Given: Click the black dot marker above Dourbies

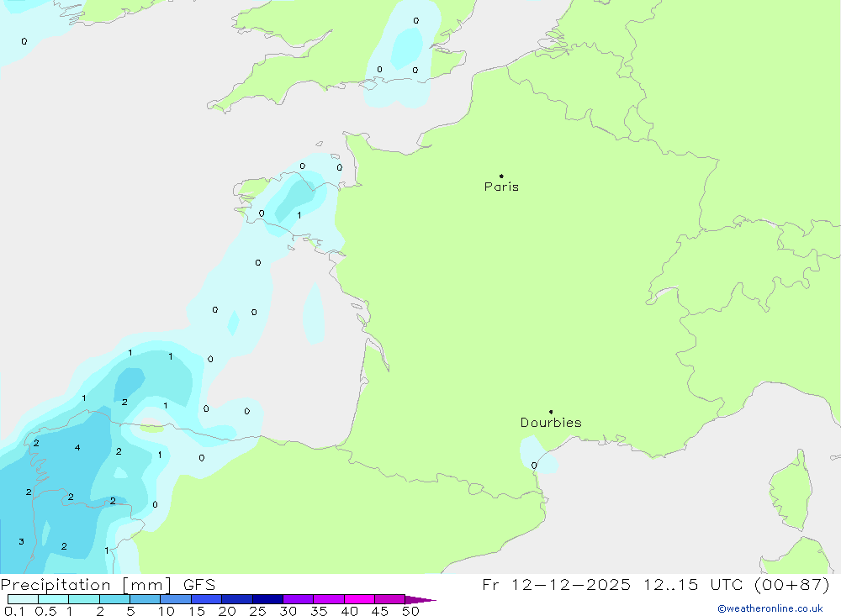Looking at the screenshot, I should (x=551, y=412).
